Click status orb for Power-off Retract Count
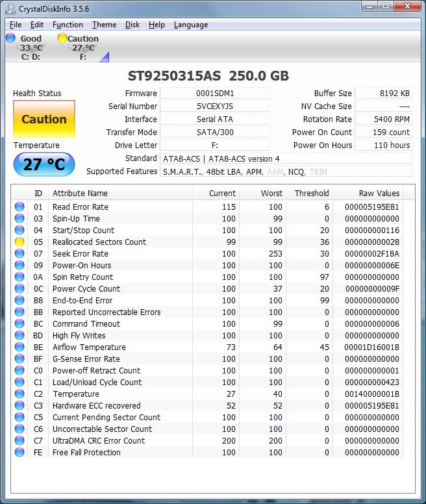This screenshot has width=426, height=504. click(19, 370)
